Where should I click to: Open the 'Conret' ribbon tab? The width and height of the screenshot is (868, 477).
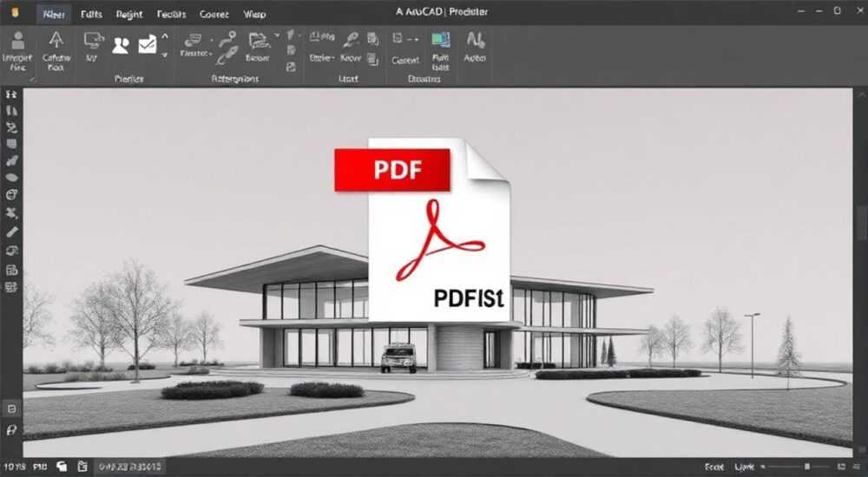pyautogui.click(x=214, y=15)
